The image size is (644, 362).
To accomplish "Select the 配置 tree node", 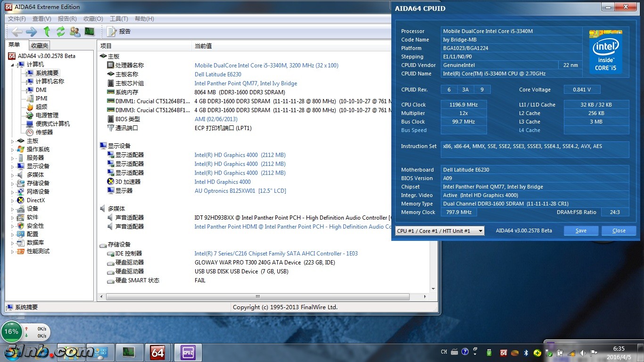I will pyautogui.click(x=33, y=234).
